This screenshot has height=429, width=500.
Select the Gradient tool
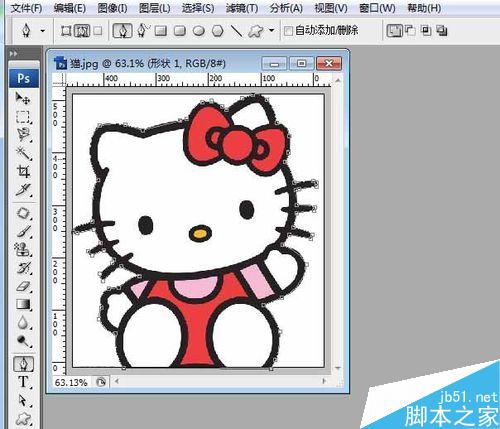(23, 304)
